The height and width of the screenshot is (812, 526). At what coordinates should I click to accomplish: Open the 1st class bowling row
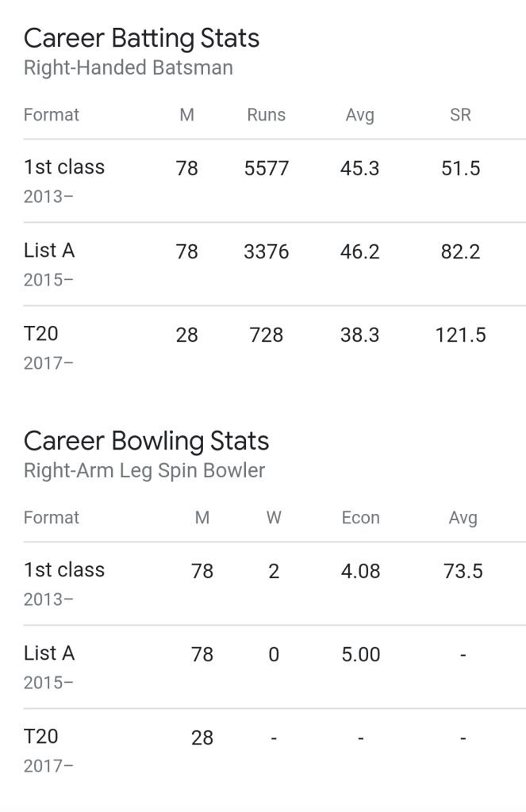click(x=275, y=584)
